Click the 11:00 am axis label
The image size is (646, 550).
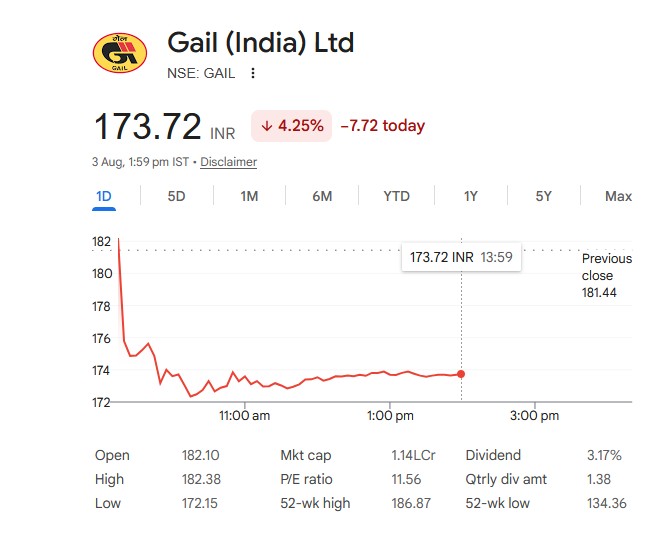point(245,416)
